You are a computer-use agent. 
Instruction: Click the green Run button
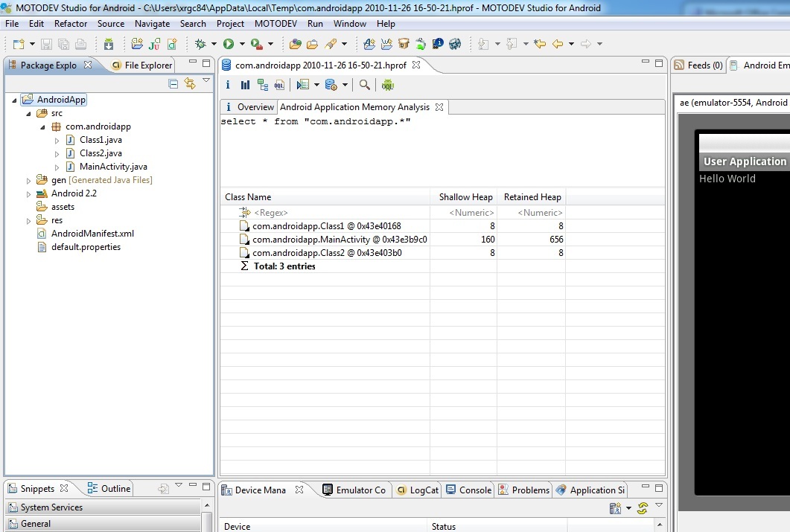click(x=229, y=45)
